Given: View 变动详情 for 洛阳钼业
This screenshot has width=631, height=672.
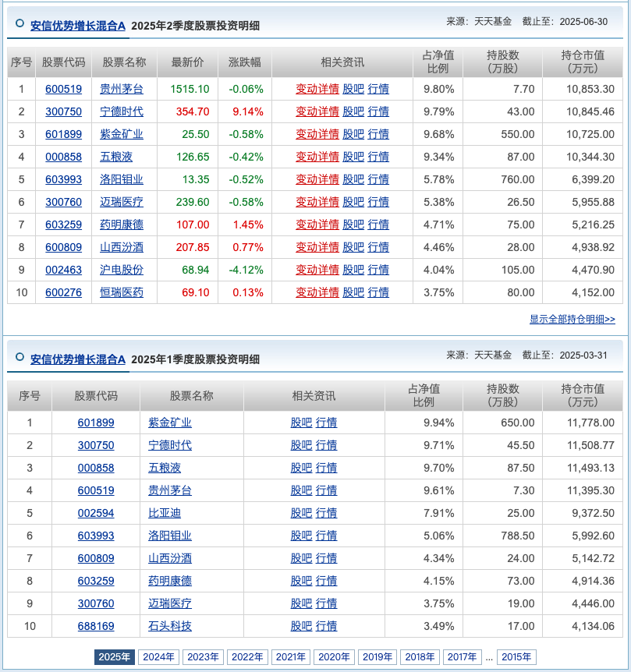Looking at the screenshot, I should (x=317, y=179).
